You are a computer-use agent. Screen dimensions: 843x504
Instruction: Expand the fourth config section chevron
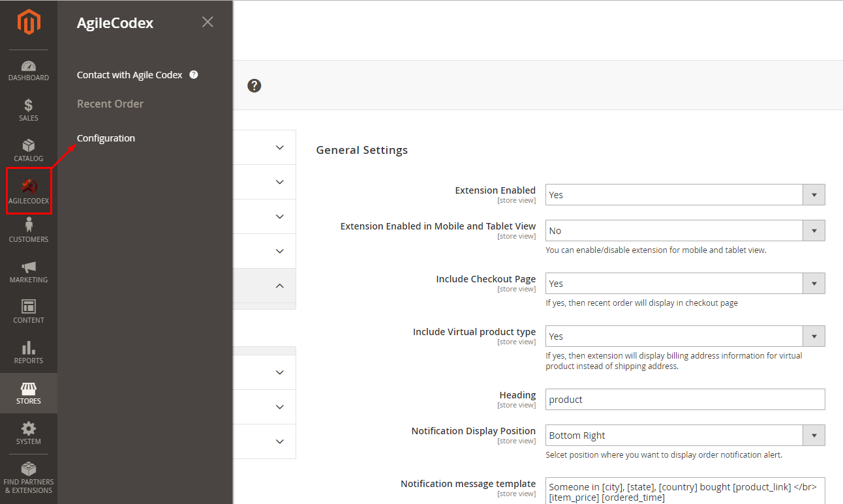pyautogui.click(x=280, y=251)
